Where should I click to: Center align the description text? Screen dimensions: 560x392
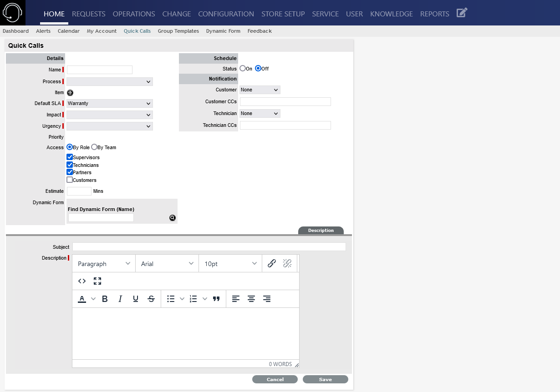[x=251, y=299]
